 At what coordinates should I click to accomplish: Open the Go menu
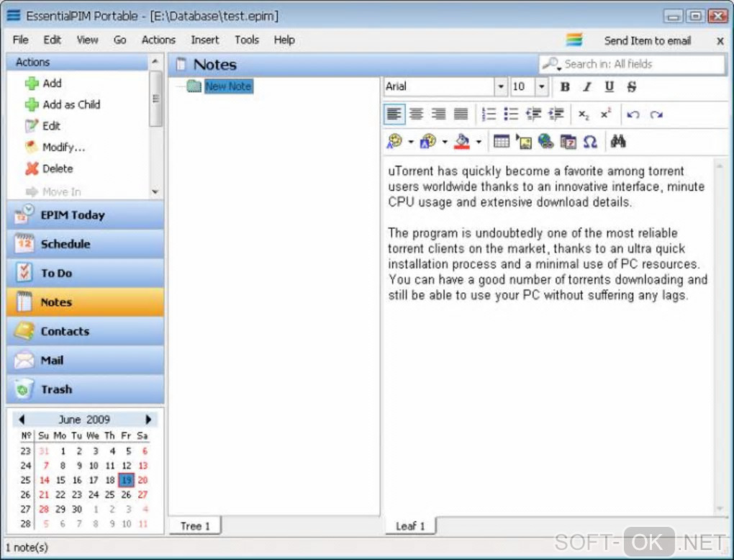(120, 40)
